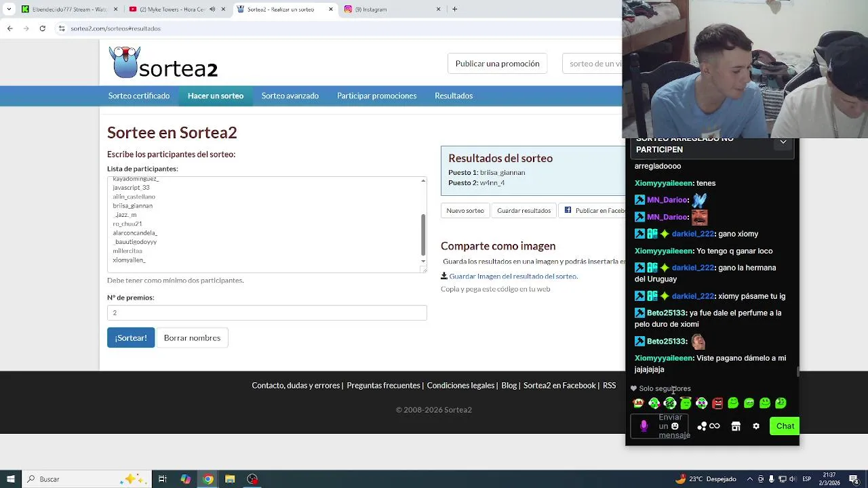Open emoji picker in message box
Screen dimensions: 868x488
click(x=675, y=426)
